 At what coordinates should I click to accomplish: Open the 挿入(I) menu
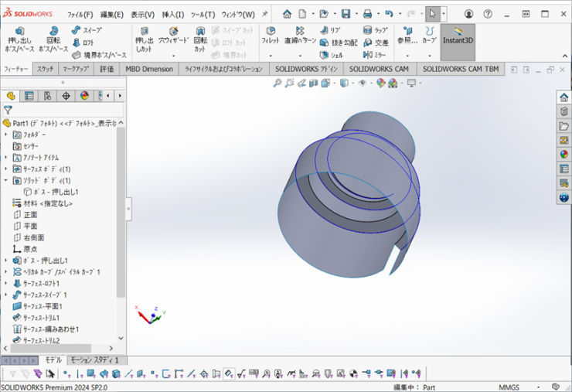point(172,15)
